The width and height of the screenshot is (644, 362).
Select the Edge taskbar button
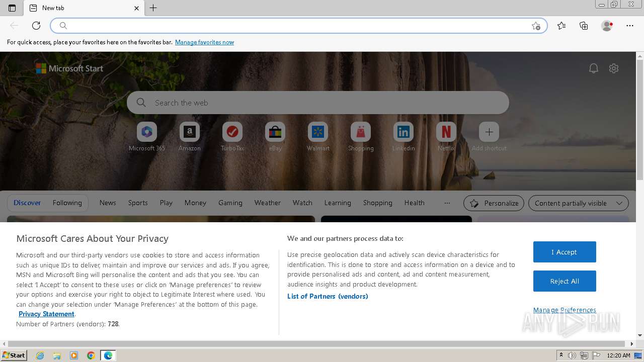[x=108, y=355]
